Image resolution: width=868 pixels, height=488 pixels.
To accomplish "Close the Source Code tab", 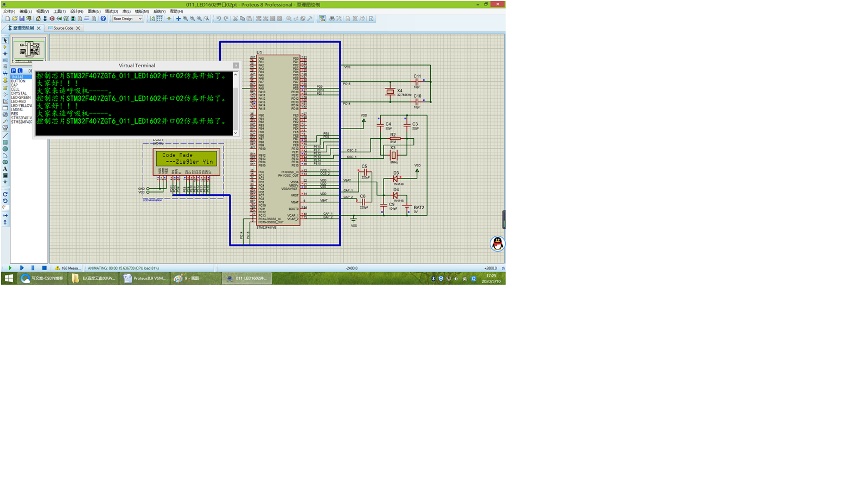I will [78, 28].
